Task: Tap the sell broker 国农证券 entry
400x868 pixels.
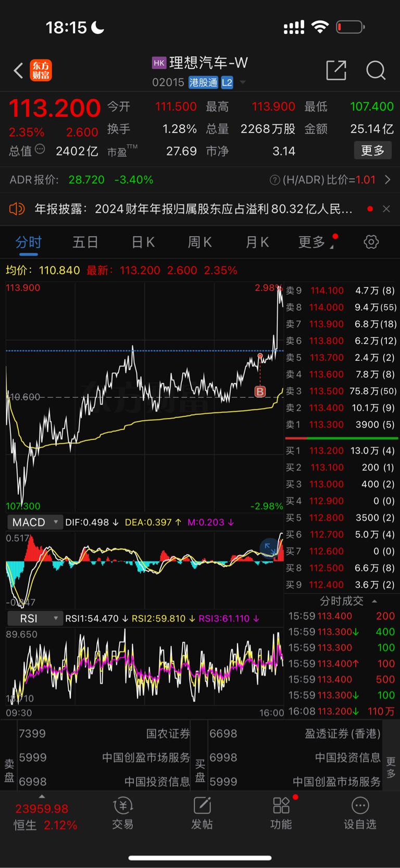Action: click(x=104, y=733)
